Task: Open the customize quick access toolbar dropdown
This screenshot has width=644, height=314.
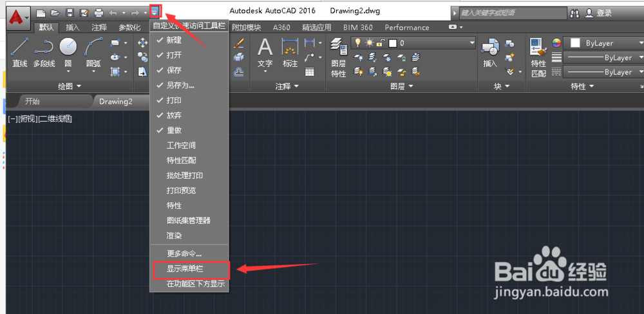Action: point(155,12)
